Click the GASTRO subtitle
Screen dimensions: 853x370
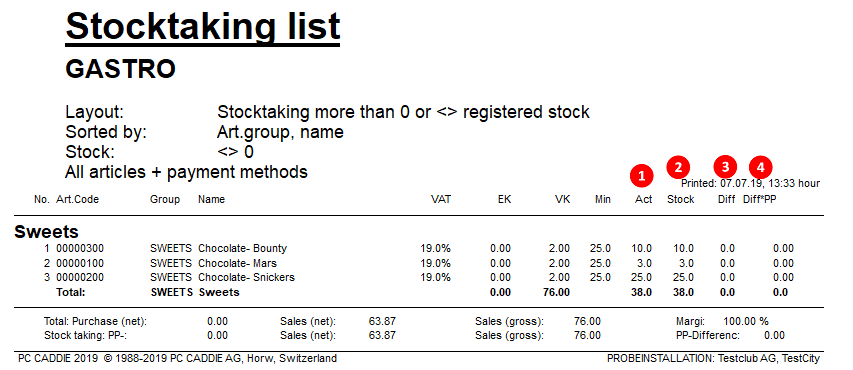pyautogui.click(x=121, y=69)
